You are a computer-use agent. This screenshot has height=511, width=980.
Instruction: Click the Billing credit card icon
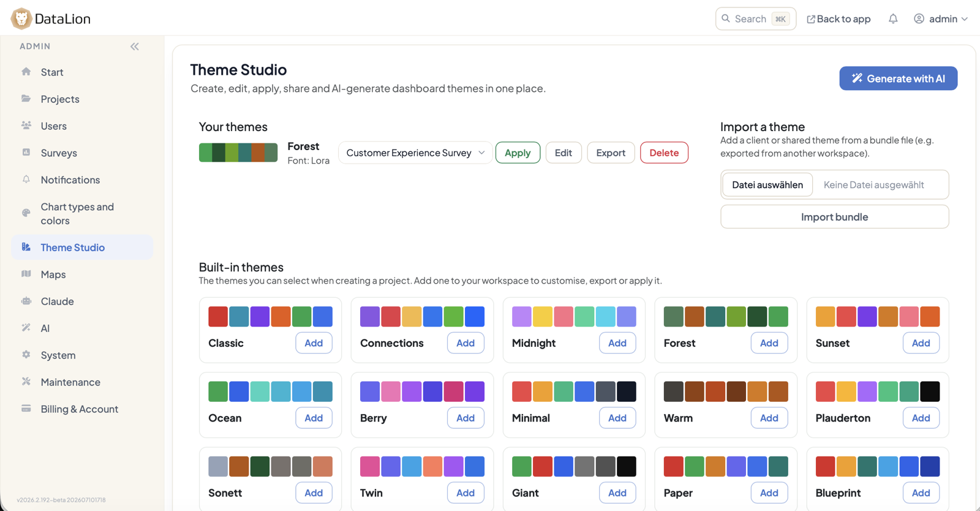coord(26,409)
